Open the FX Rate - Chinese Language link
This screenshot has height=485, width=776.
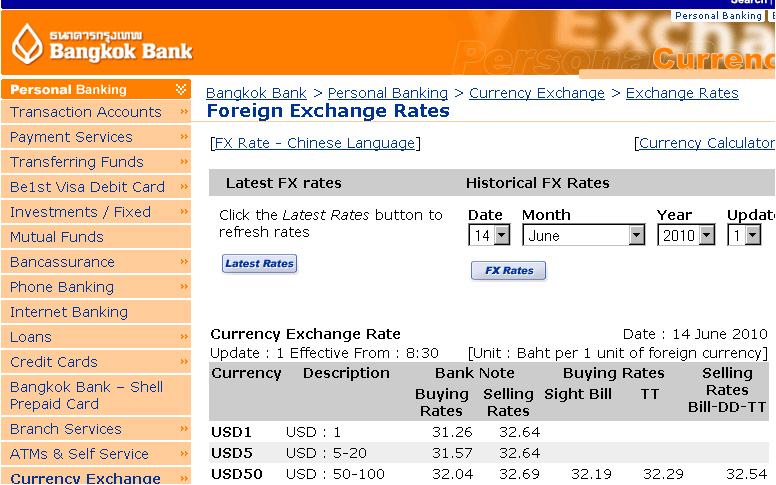[x=315, y=143]
